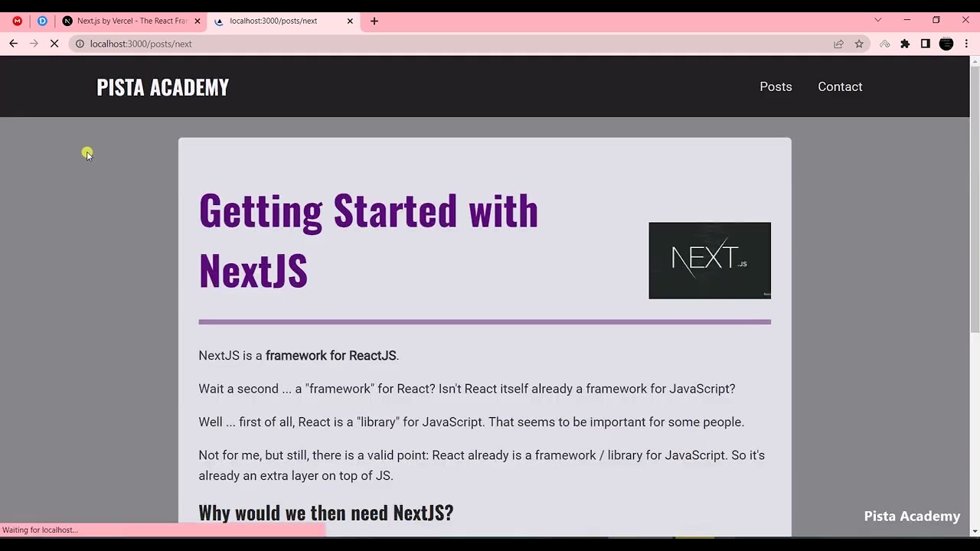Open the Extensions puzzle menu
The image size is (980, 551).
[905, 44]
